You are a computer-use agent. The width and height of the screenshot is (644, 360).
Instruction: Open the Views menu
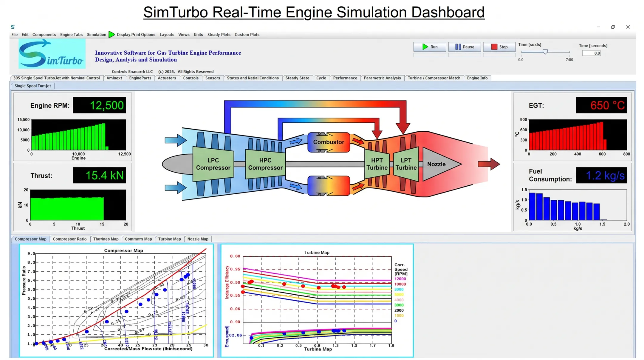pos(184,35)
